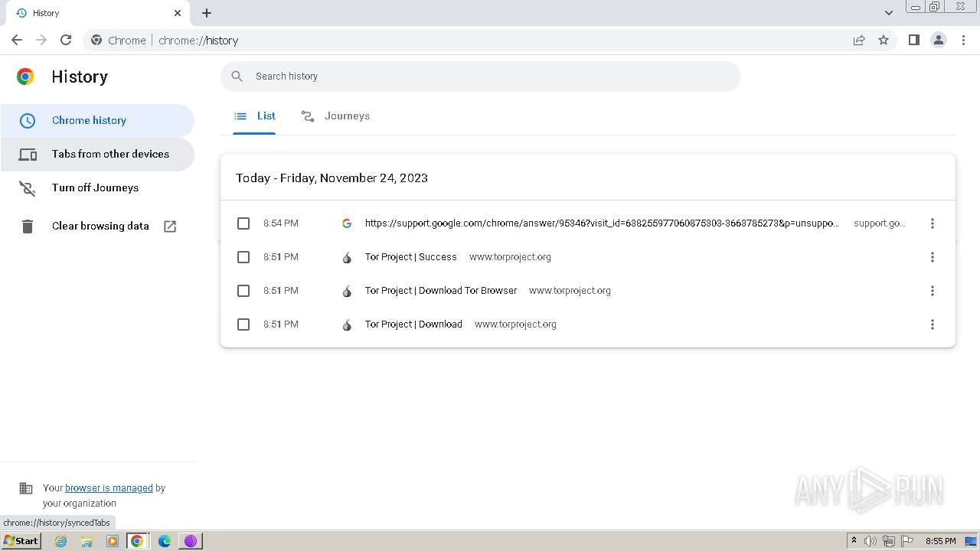Click Tor favicon on Tor Project | Download entry

pyautogui.click(x=347, y=324)
